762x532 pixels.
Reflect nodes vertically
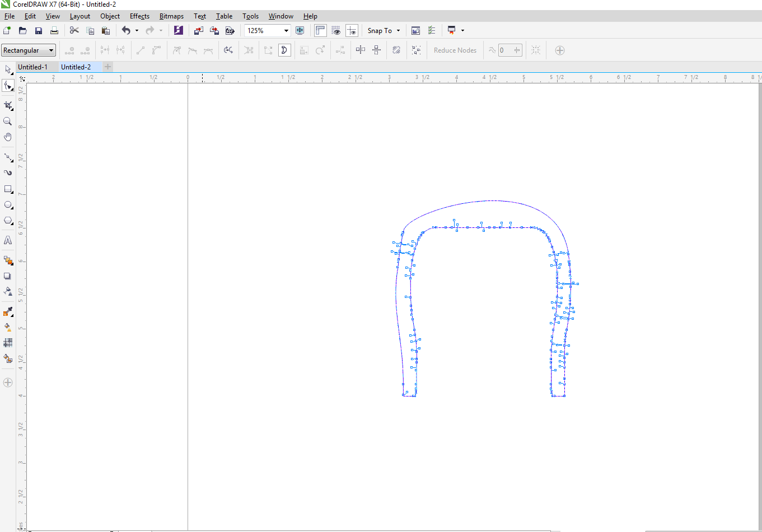pos(376,50)
